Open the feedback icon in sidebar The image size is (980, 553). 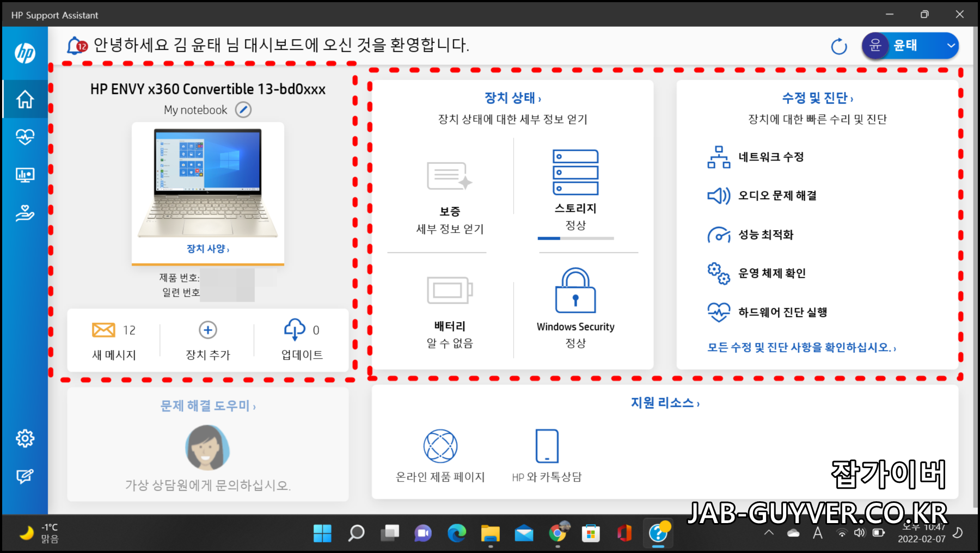click(x=25, y=476)
